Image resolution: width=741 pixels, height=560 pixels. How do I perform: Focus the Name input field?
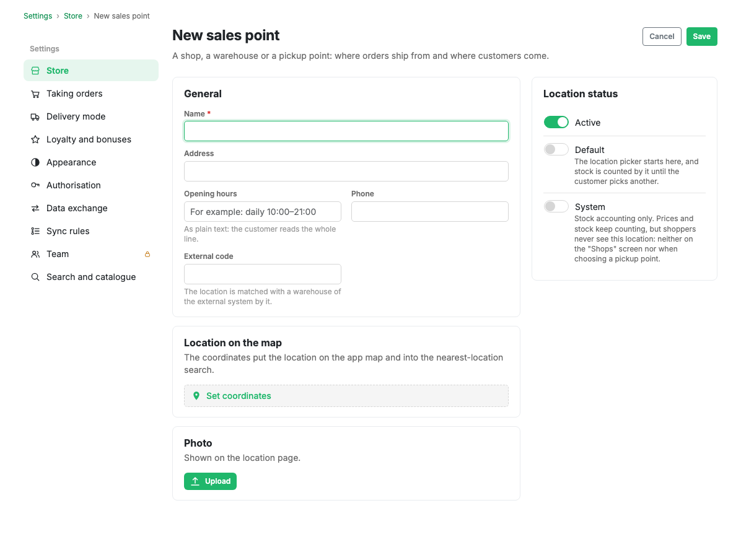346,131
